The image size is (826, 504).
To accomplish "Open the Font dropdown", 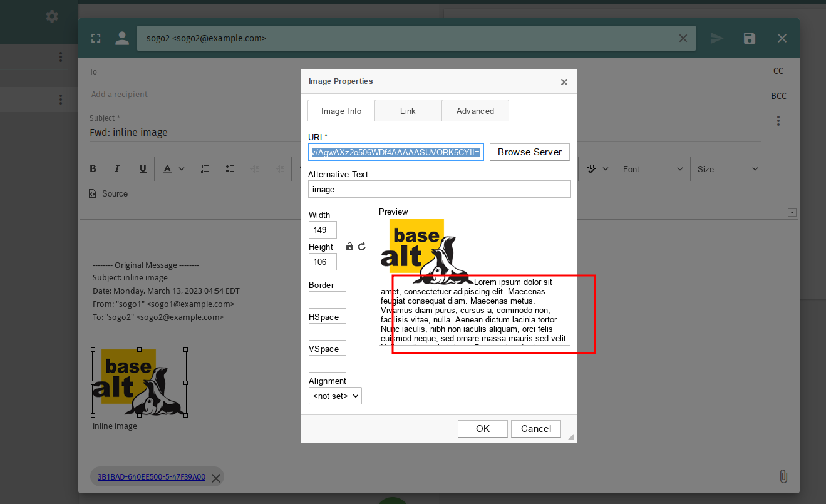I will point(653,169).
